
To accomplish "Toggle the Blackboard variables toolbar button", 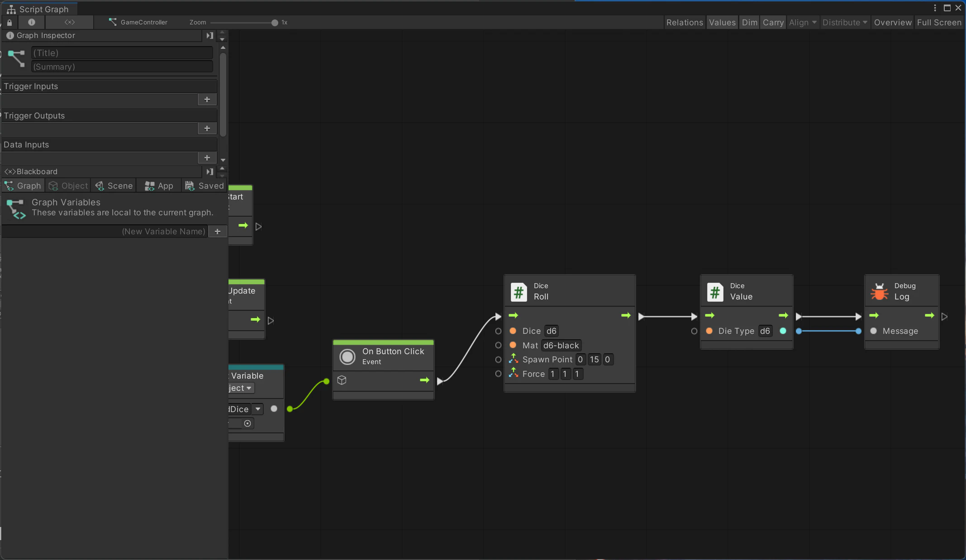I will 70,22.
